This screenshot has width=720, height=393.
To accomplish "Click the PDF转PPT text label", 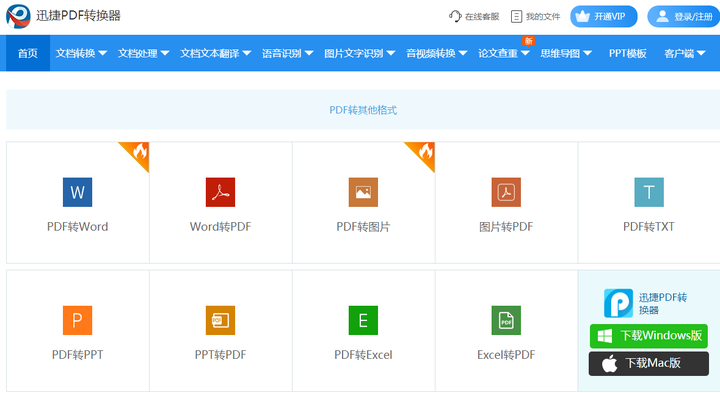I will tap(78, 355).
